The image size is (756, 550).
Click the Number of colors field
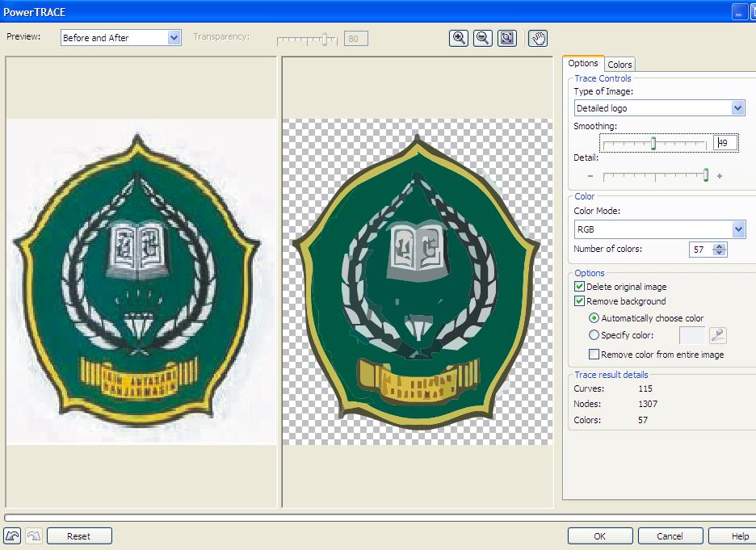click(x=702, y=250)
